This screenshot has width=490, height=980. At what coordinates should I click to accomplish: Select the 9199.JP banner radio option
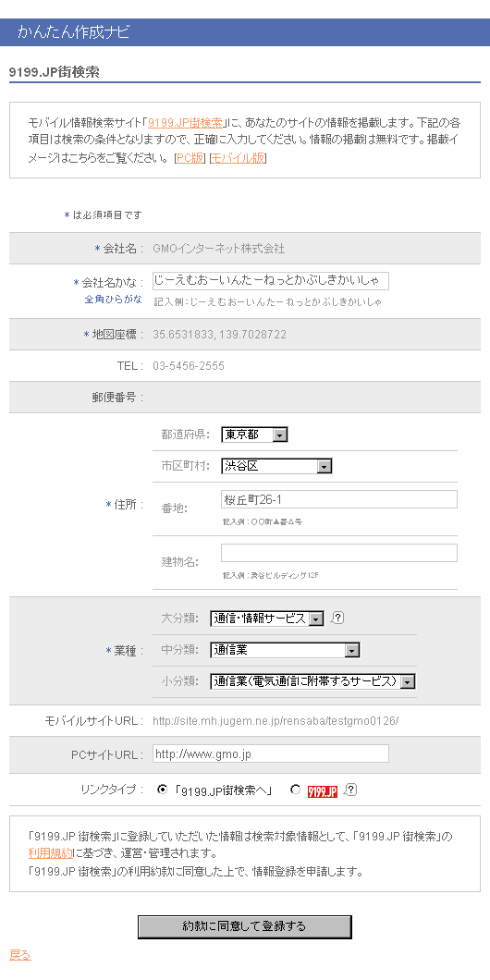pos(295,790)
